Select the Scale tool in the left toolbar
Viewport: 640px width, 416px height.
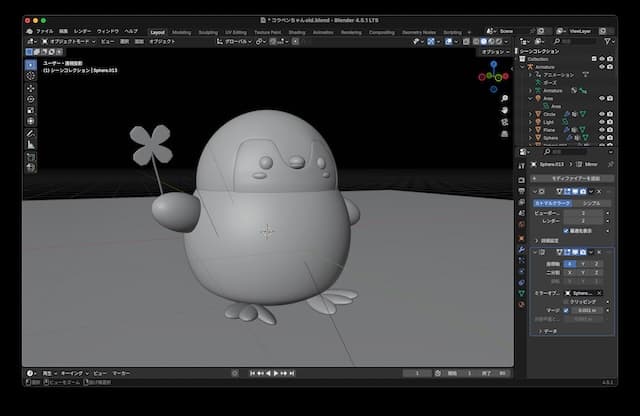31,110
